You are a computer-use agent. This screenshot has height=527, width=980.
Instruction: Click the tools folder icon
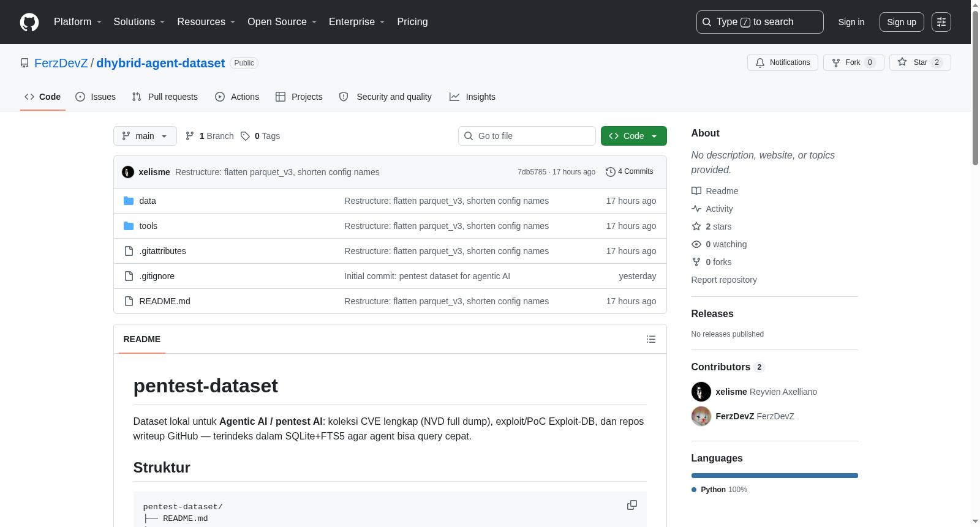coord(129,226)
